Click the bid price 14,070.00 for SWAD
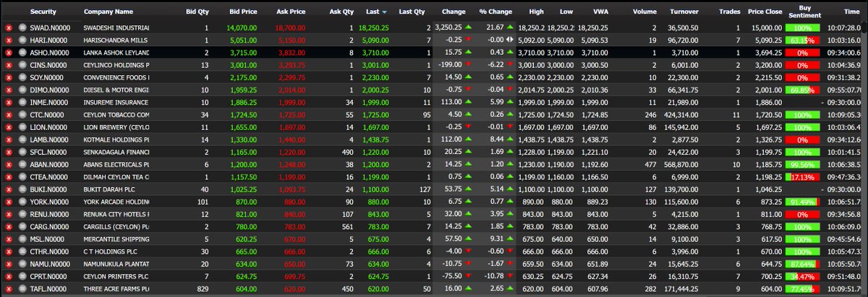Screen dimensions: 868x297 click(243, 27)
